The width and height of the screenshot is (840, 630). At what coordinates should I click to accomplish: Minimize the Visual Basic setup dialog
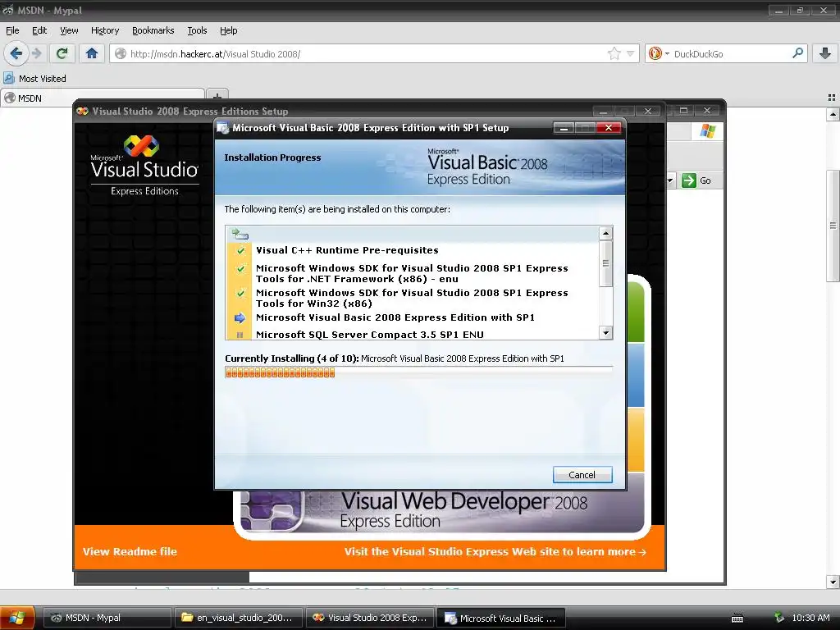coord(564,128)
